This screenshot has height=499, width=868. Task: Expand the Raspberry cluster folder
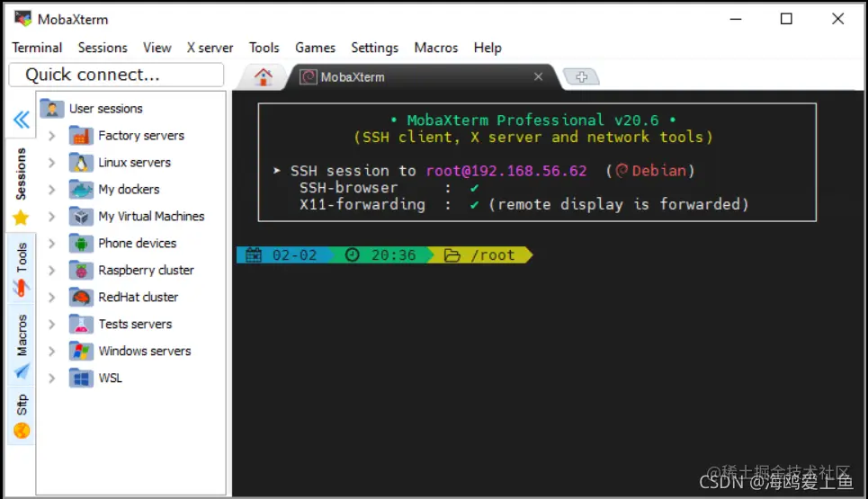(x=51, y=270)
